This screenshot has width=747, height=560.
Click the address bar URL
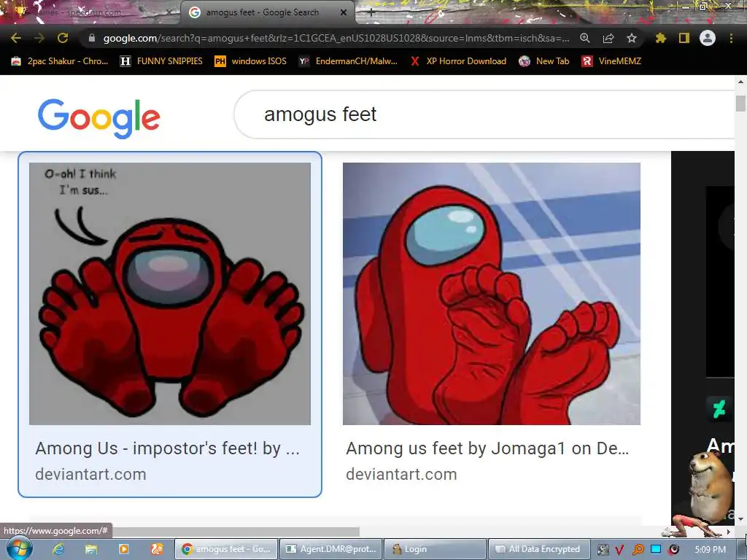point(336,38)
